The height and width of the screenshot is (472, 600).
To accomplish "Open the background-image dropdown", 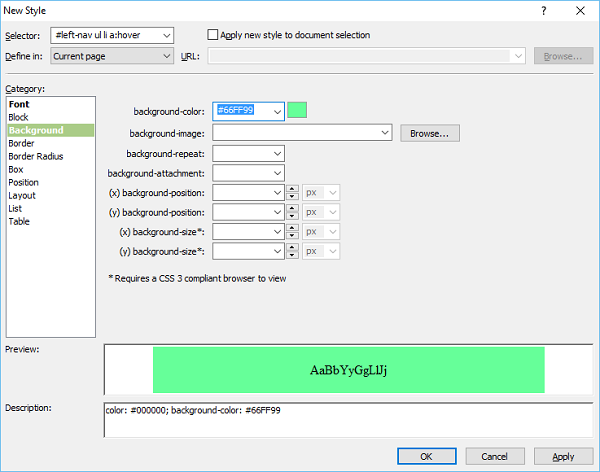I will point(385,132).
